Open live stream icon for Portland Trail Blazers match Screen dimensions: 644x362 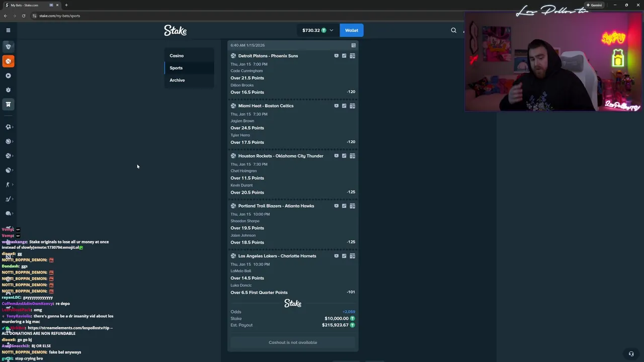click(x=336, y=206)
